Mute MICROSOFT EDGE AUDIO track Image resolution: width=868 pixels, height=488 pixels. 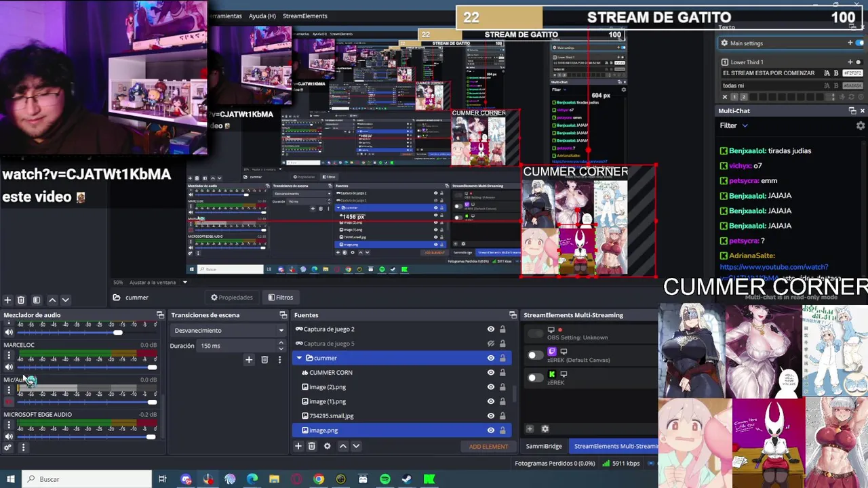9,436
